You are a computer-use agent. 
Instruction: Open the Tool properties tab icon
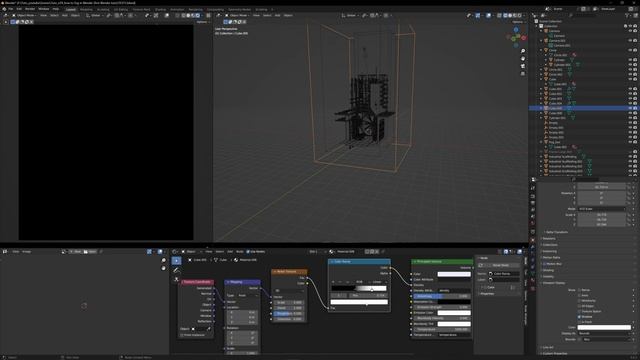[x=533, y=188]
